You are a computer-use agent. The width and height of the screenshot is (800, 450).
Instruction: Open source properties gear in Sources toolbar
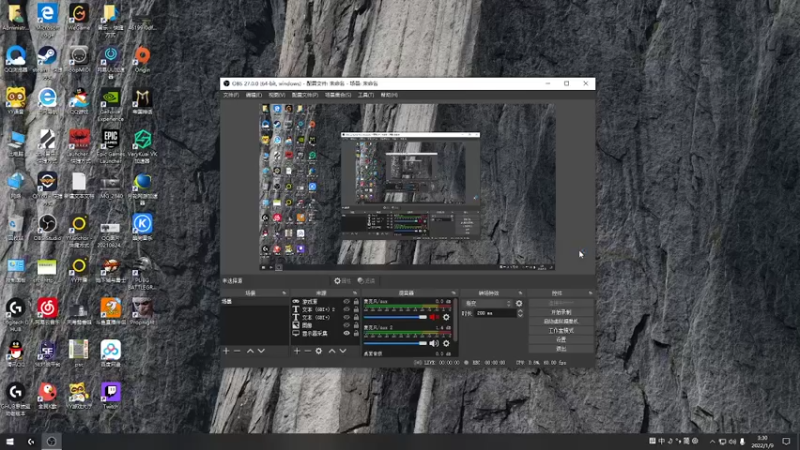[319, 351]
